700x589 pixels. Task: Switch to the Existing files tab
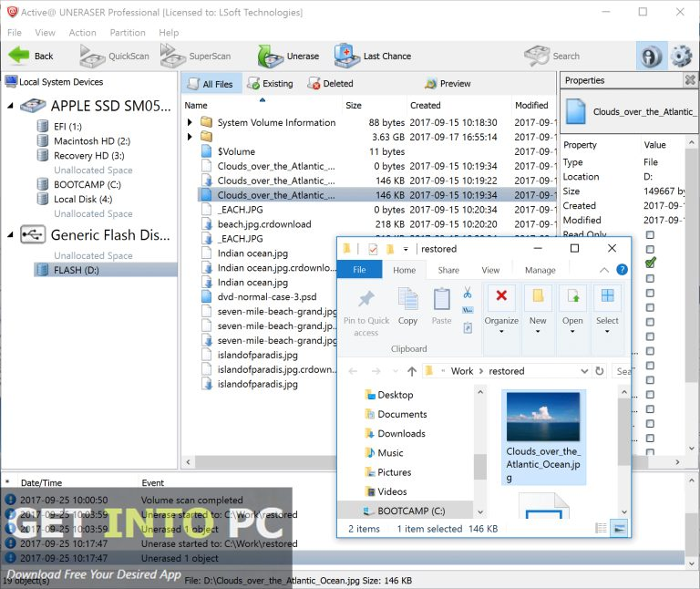click(271, 84)
